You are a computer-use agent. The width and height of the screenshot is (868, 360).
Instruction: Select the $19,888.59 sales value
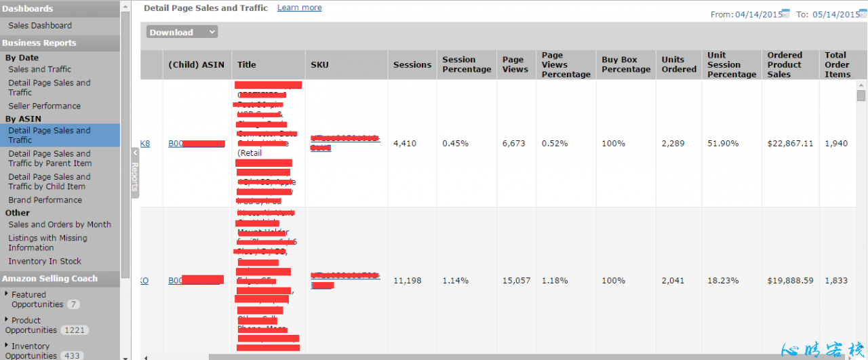790,280
